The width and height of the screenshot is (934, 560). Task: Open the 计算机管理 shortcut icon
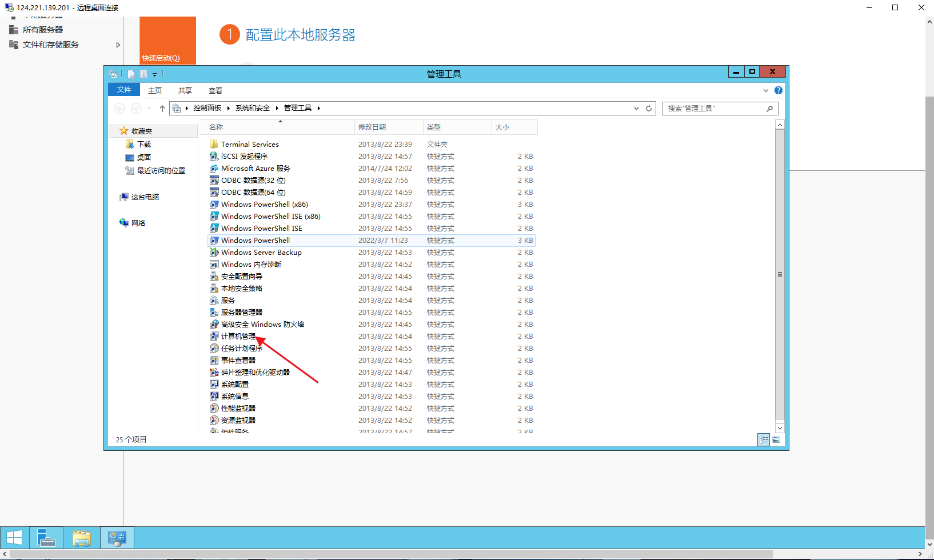coord(214,337)
